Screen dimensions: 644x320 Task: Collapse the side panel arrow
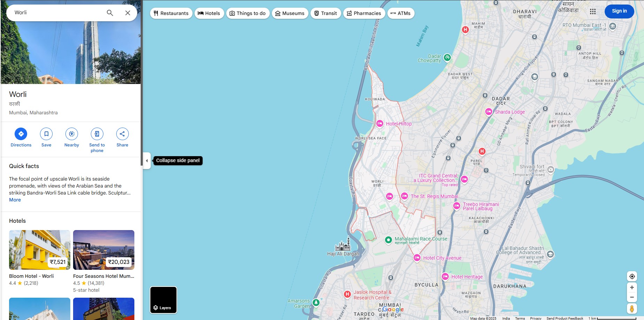[147, 161]
